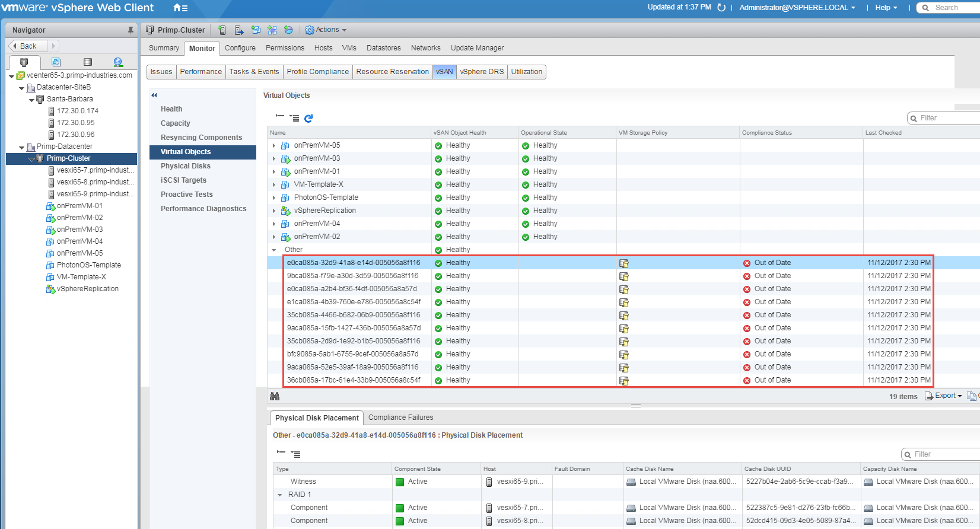Click the Virtual Objects filter field
This screenshot has width=980, height=529.
947,118
